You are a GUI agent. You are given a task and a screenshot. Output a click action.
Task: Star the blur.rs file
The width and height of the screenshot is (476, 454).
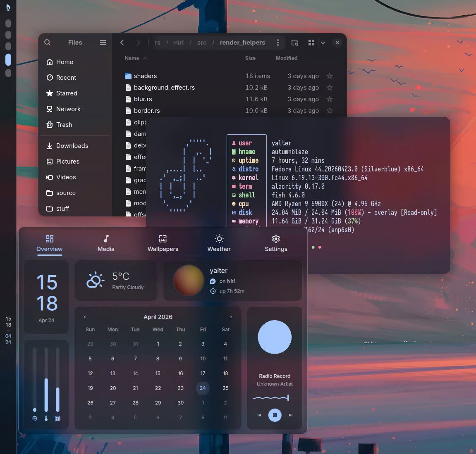coord(330,99)
